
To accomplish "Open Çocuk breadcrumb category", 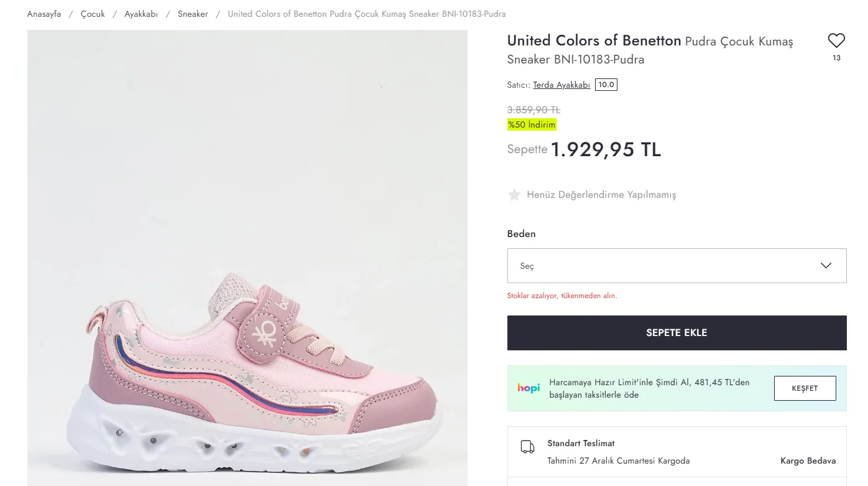I will (x=93, y=14).
